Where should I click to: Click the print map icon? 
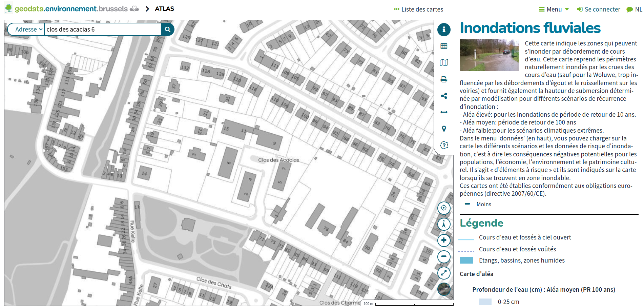click(x=444, y=79)
